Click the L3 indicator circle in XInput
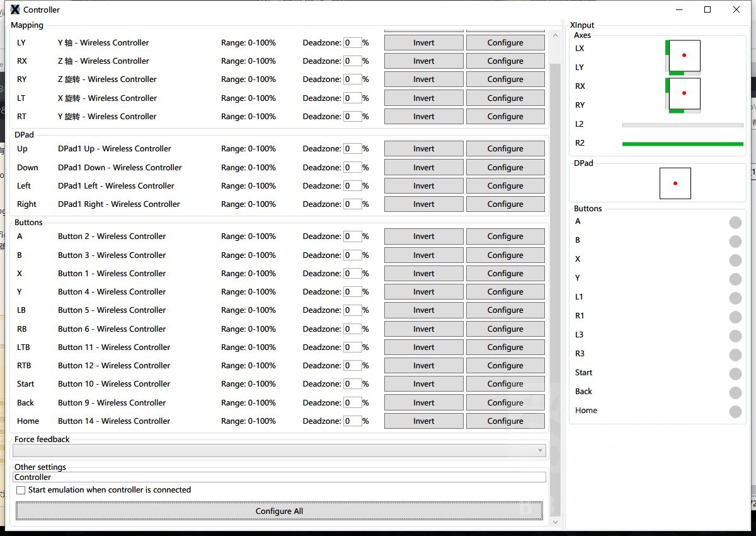The image size is (756, 536). click(735, 336)
